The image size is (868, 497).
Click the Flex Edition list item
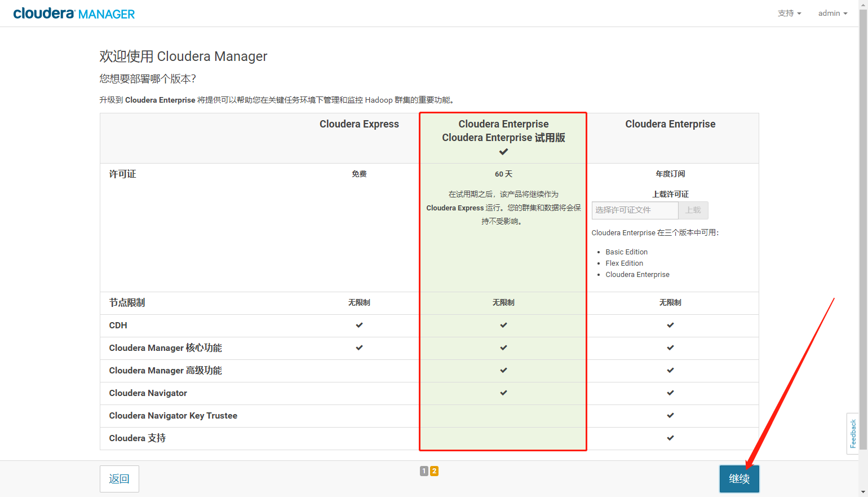click(624, 263)
